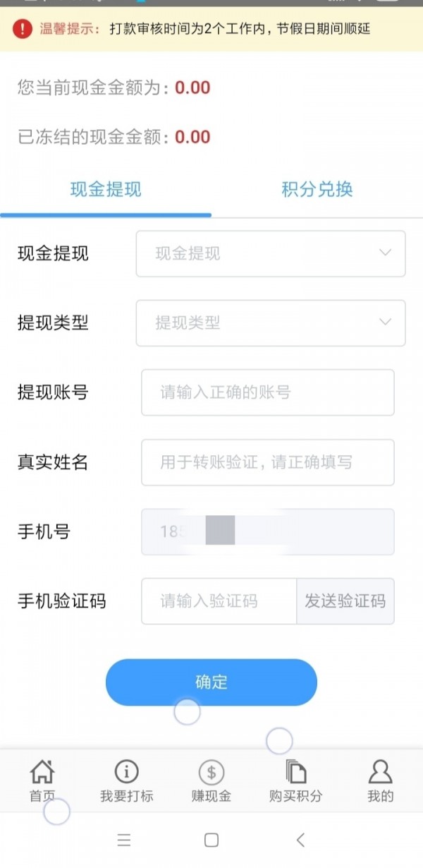
Task: Tap the 赚现金 dollar coin icon
Action: (210, 773)
